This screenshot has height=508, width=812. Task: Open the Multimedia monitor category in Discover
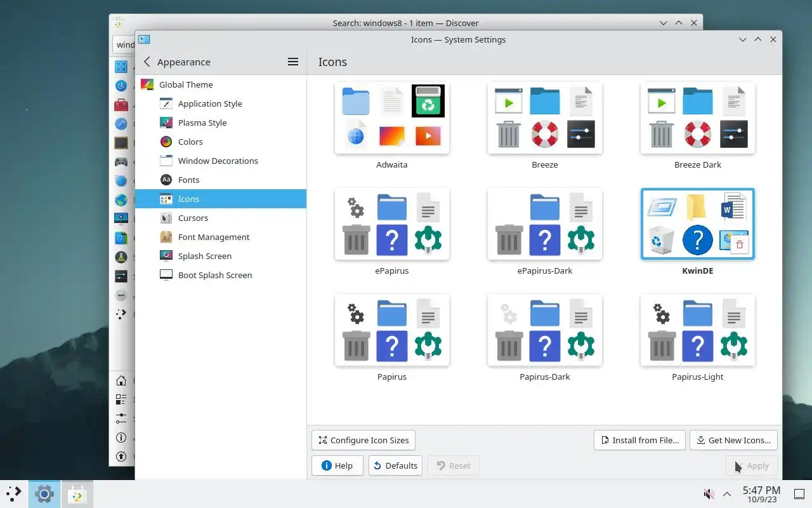pos(121,218)
